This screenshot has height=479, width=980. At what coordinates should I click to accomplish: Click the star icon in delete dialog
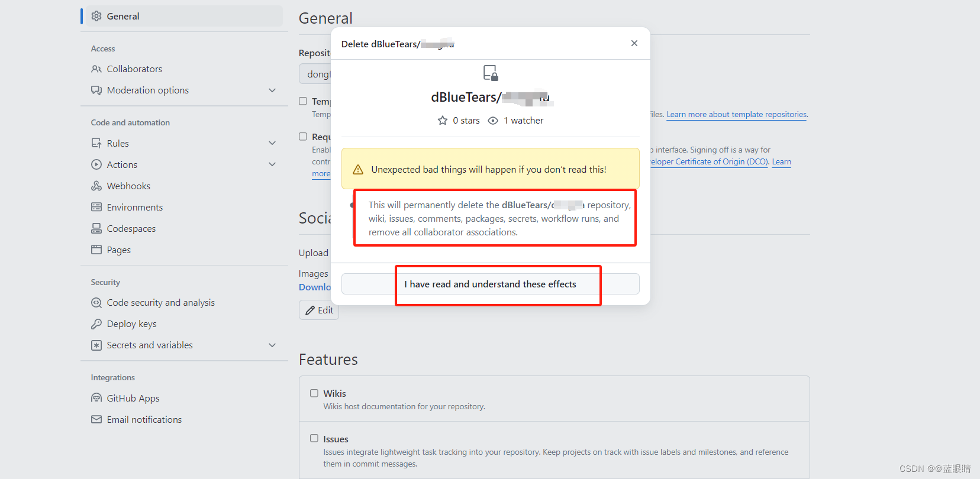tap(443, 120)
